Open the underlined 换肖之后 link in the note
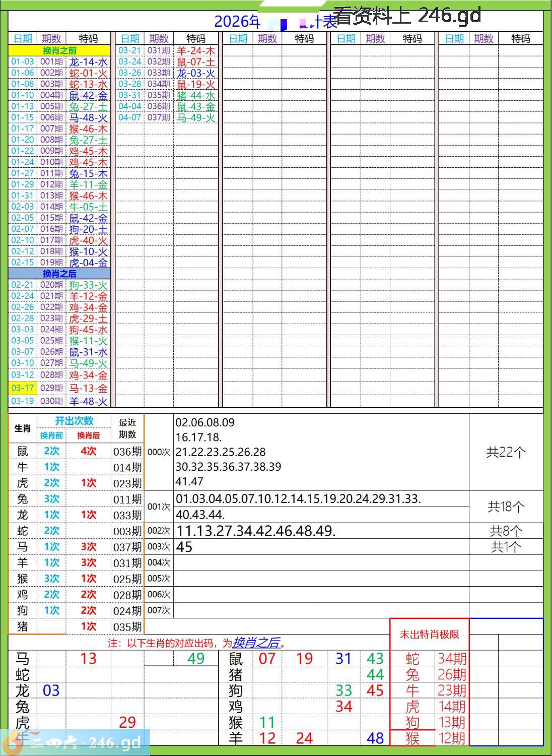 click(x=256, y=643)
